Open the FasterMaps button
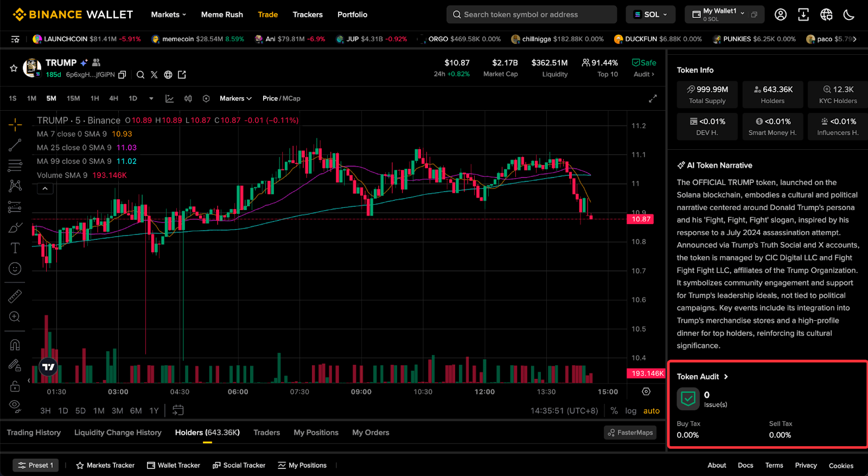The height and width of the screenshot is (476, 868). point(630,433)
